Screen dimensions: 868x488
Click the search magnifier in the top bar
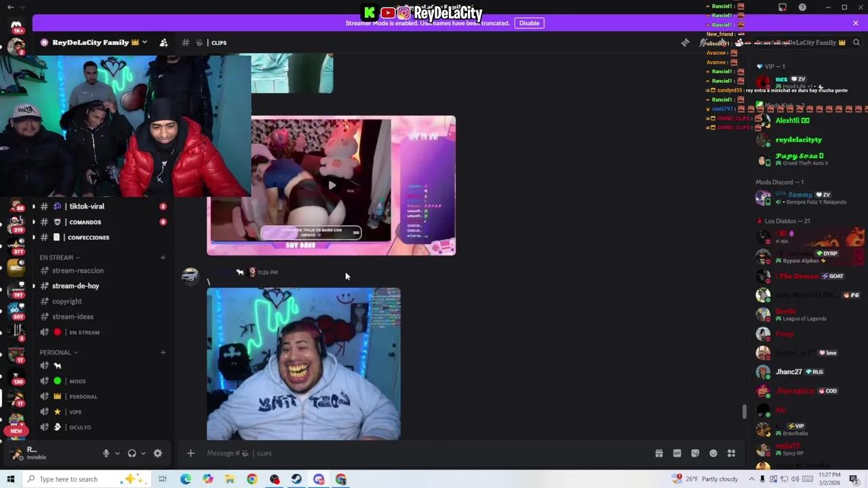(856, 42)
